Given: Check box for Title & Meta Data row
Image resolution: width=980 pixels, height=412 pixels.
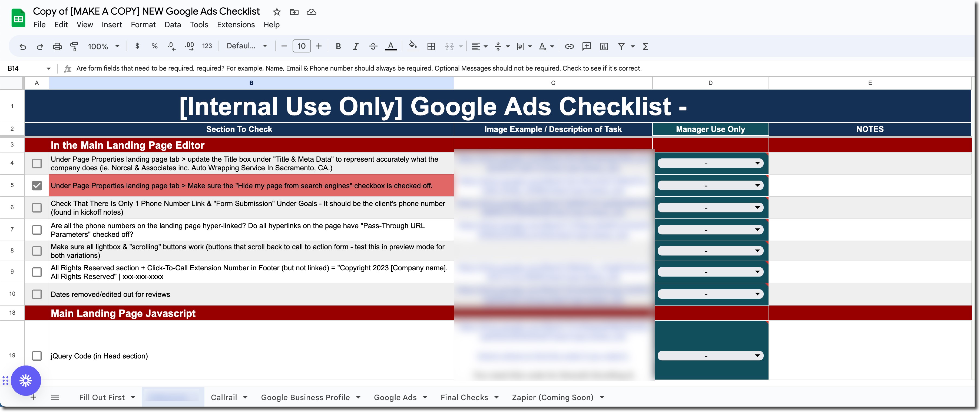Looking at the screenshot, I should 37,164.
